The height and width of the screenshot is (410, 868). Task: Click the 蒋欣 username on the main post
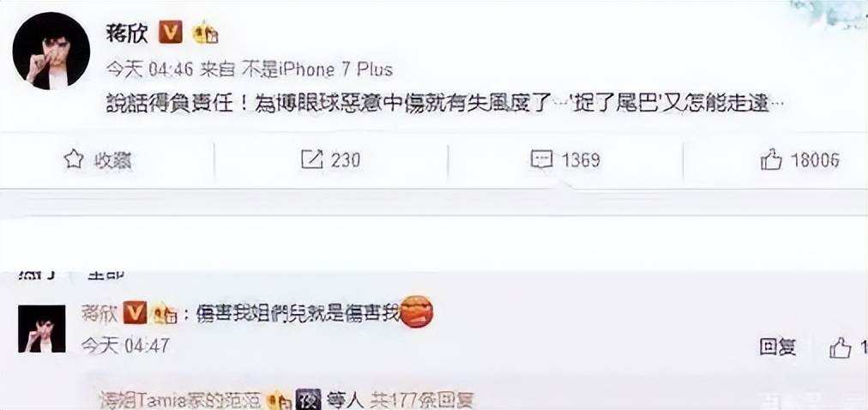[x=128, y=33]
